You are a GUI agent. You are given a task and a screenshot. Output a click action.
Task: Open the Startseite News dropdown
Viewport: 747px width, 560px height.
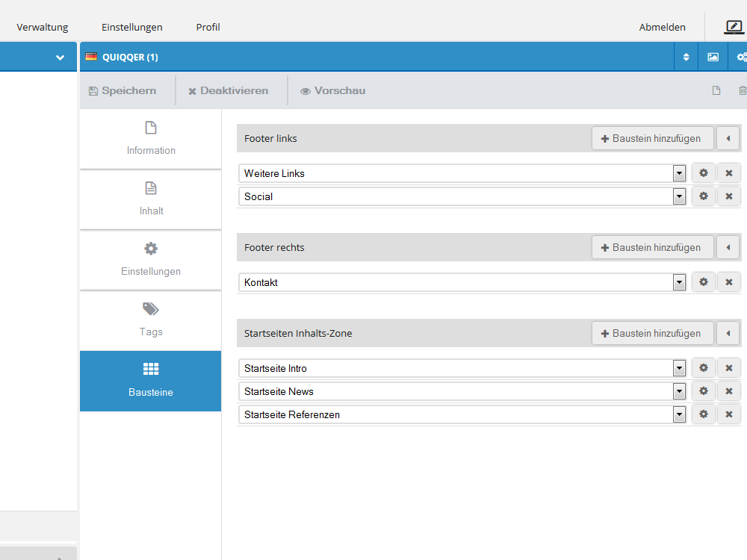click(x=679, y=391)
